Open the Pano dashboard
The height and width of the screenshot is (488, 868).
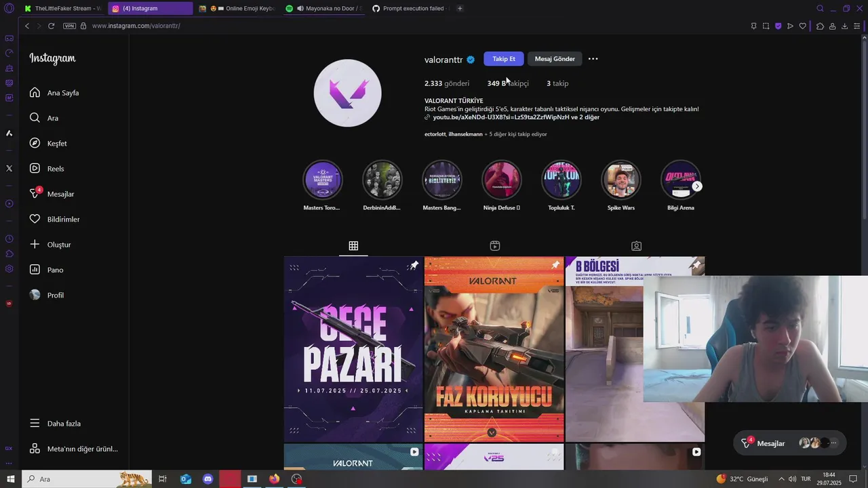pos(46,270)
